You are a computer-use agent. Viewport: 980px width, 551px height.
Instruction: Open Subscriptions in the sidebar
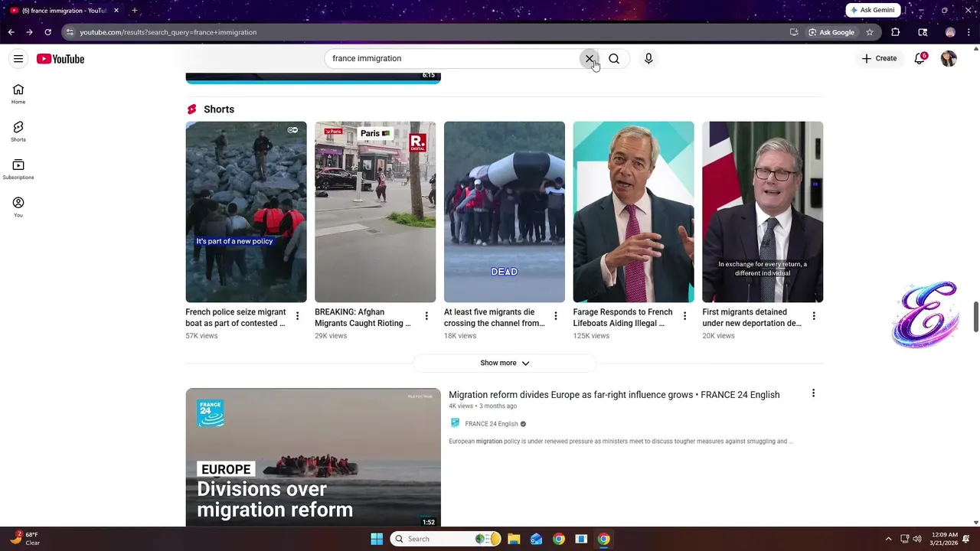coord(18,169)
